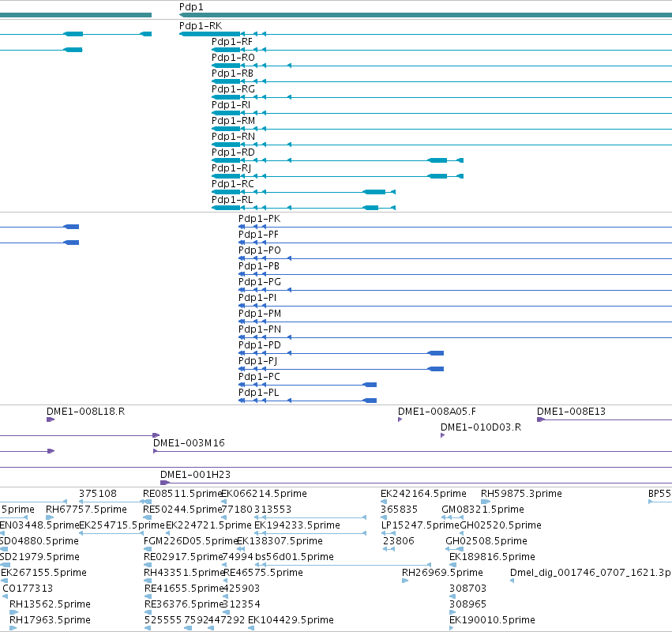Open the Pdp1-RN transcript label
The height and width of the screenshot is (632, 672).
(233, 137)
